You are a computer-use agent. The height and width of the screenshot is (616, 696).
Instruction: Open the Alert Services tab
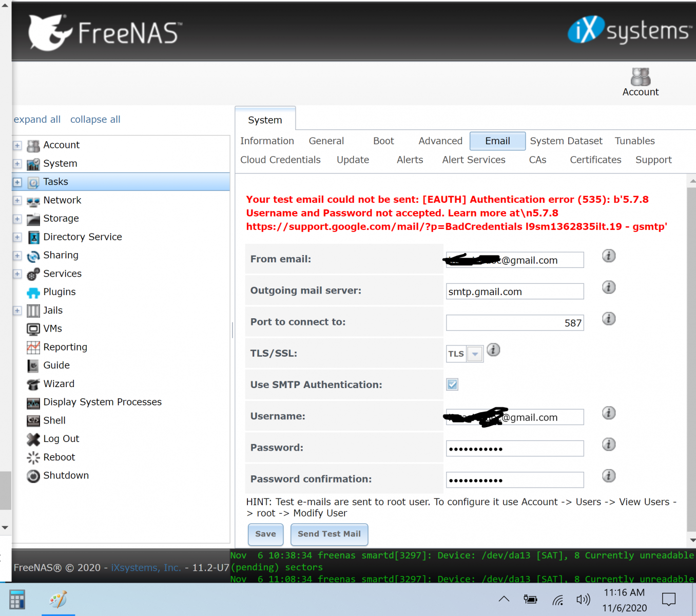coord(474,160)
